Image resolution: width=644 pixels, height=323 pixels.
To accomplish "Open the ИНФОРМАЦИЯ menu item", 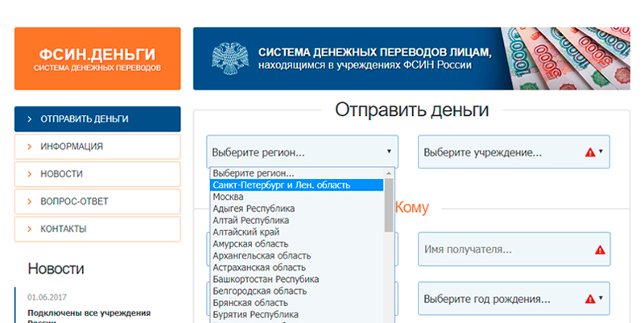I will pos(97,147).
